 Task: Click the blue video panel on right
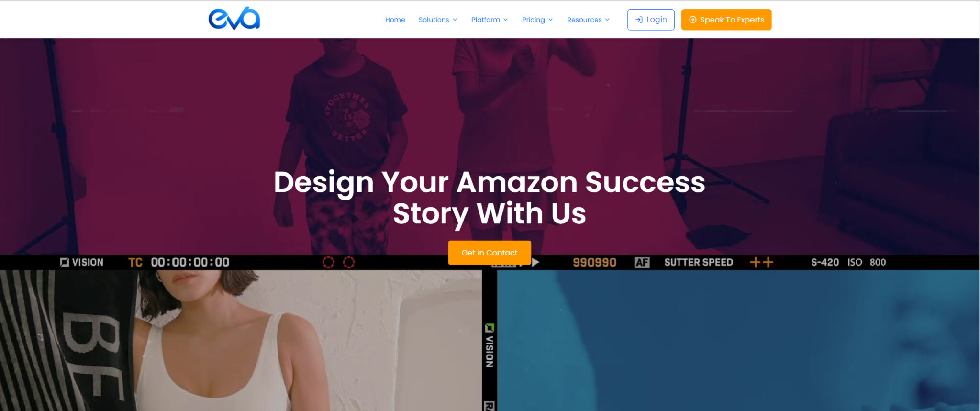pyautogui.click(x=738, y=340)
